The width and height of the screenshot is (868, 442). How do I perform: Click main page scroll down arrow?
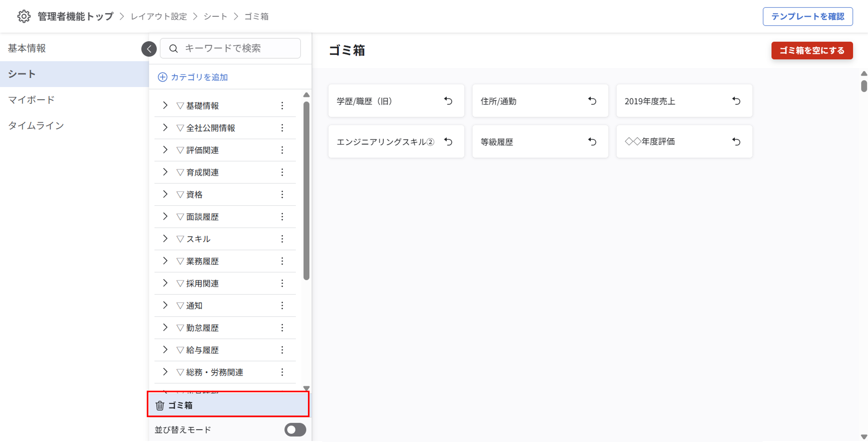pyautogui.click(x=864, y=437)
